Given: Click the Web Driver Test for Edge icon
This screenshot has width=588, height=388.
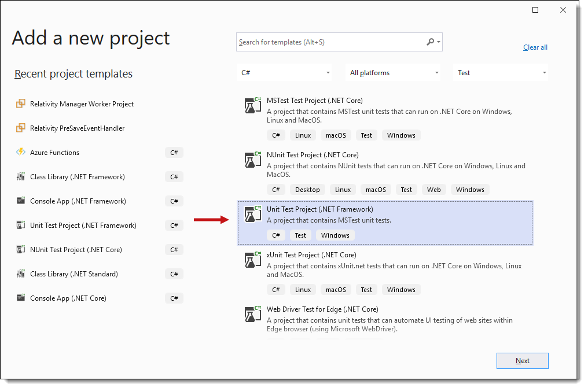Looking at the screenshot, I should (x=253, y=314).
